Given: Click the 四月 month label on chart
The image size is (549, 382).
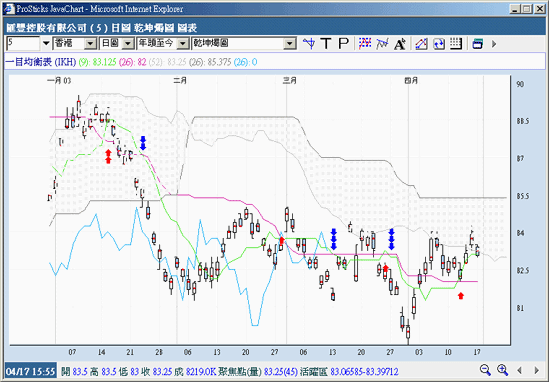Looking at the screenshot, I should [x=411, y=81].
